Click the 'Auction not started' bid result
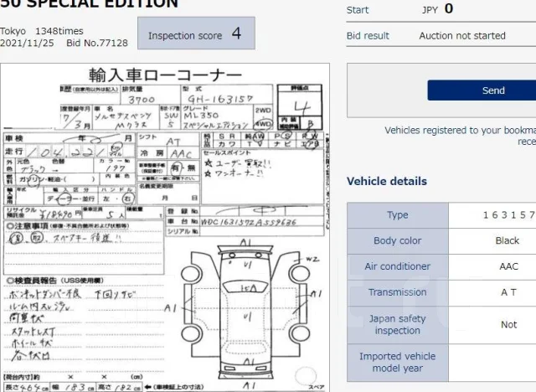The image size is (536, 392). (462, 35)
